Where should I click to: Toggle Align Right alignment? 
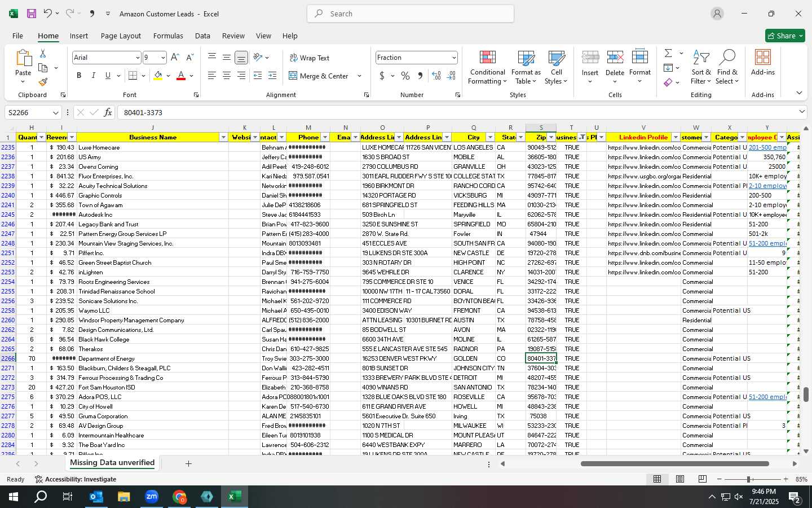(241, 76)
